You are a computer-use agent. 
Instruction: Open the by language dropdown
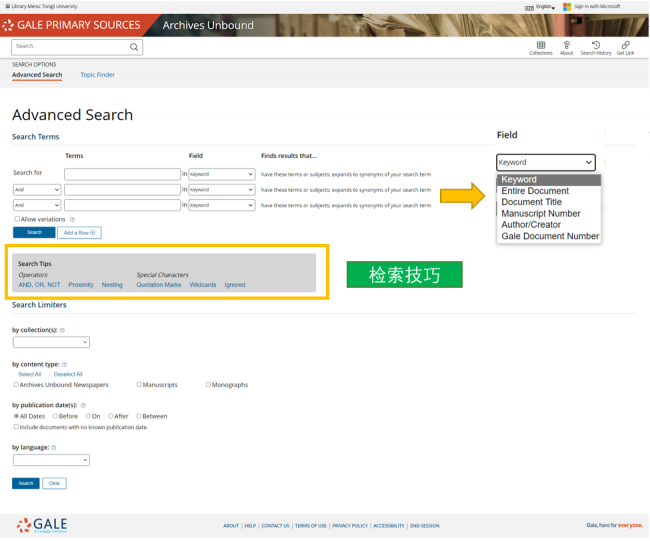click(51, 460)
